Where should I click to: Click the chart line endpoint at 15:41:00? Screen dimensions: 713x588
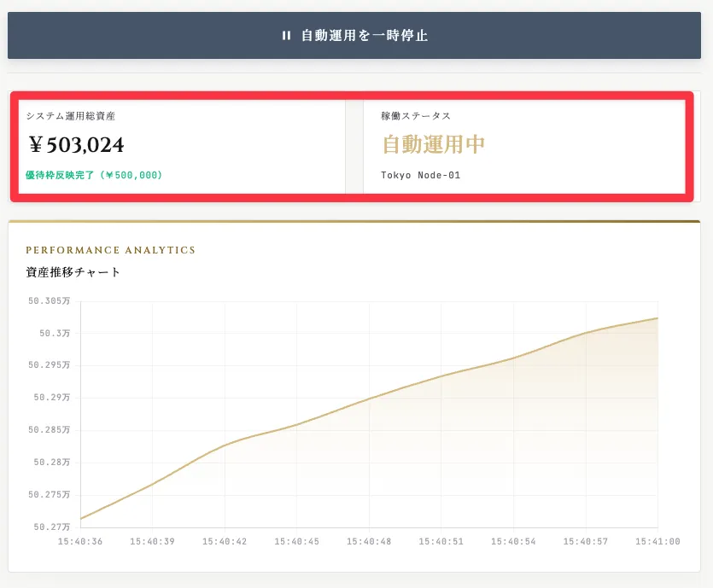tap(657, 318)
